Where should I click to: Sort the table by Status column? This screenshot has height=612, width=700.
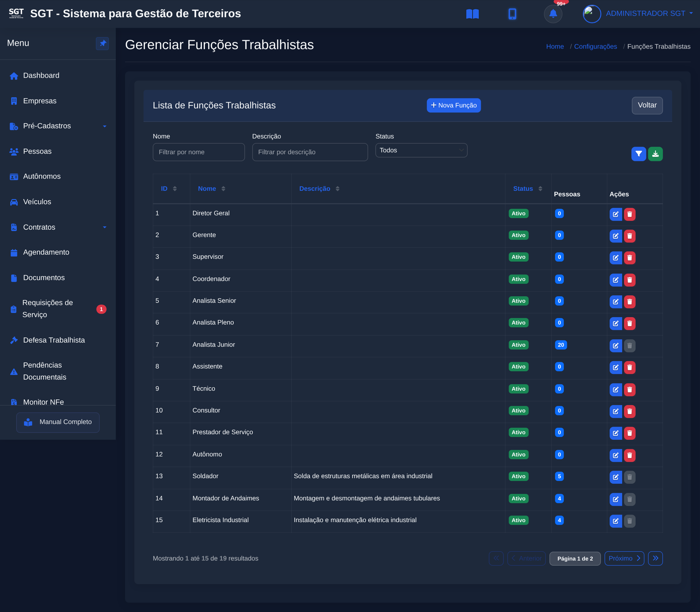(527, 189)
